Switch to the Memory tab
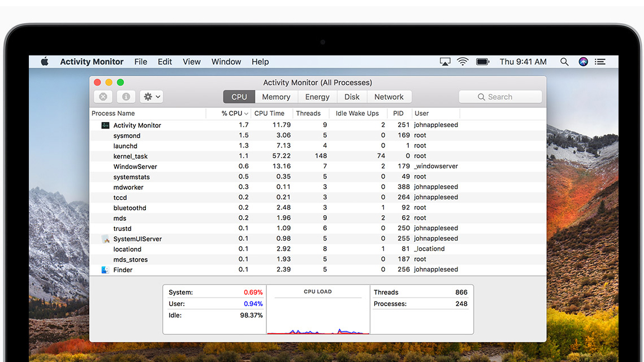 (x=276, y=97)
